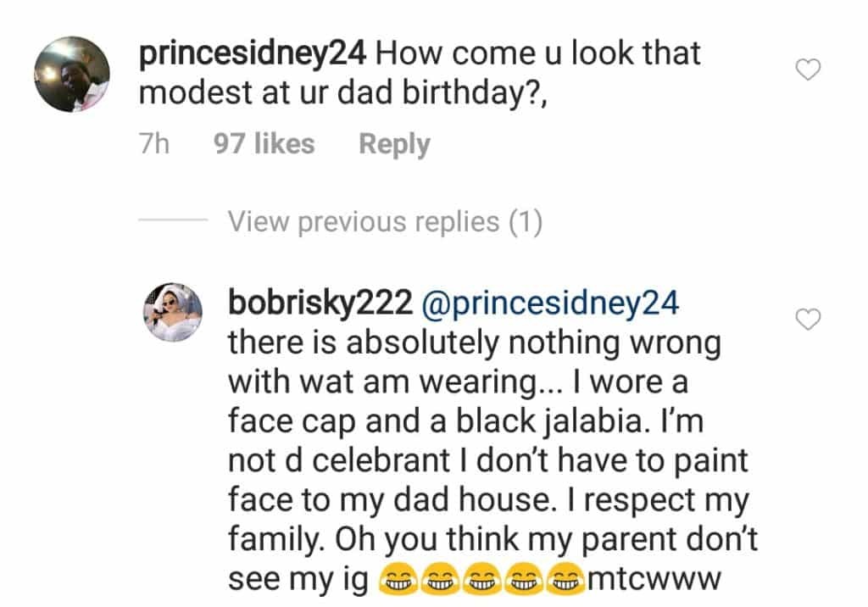View who gave the 97 likes

264,144
